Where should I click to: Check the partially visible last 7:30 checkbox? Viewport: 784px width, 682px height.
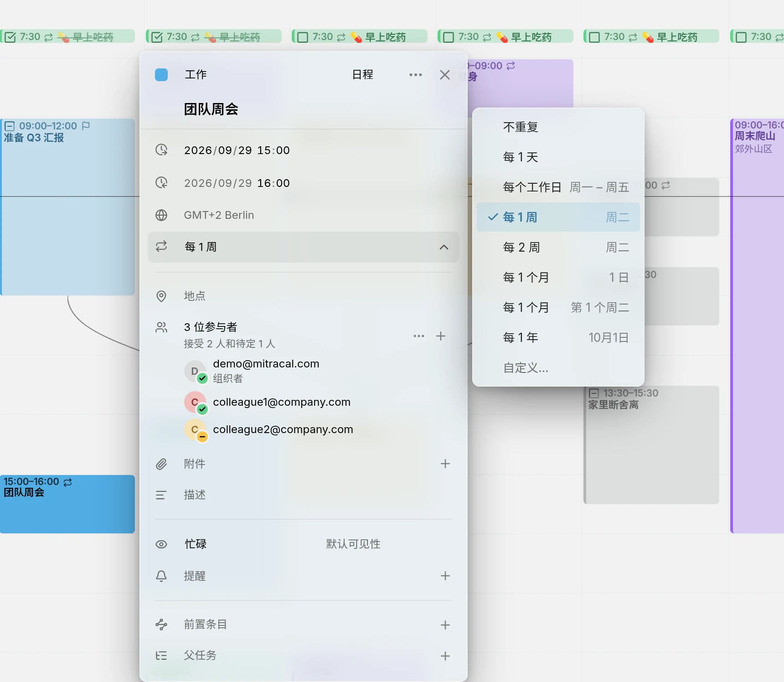741,37
